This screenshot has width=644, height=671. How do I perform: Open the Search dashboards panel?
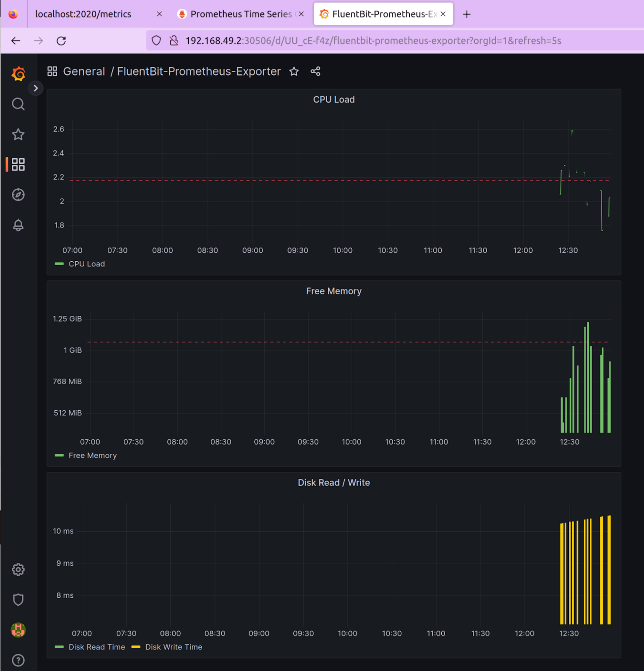click(x=18, y=104)
